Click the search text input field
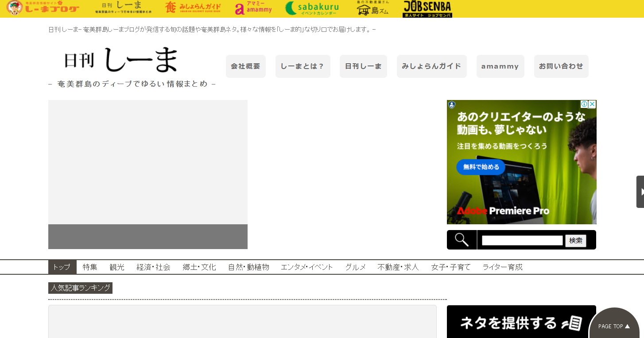 522,240
